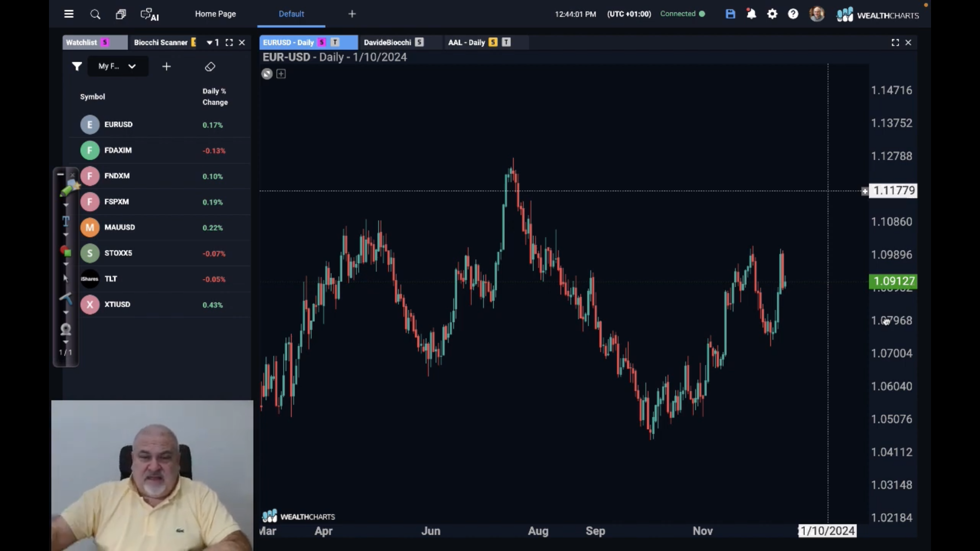Image resolution: width=980 pixels, height=551 pixels.
Task: Select the pointer cursor tool
Action: coord(65,278)
